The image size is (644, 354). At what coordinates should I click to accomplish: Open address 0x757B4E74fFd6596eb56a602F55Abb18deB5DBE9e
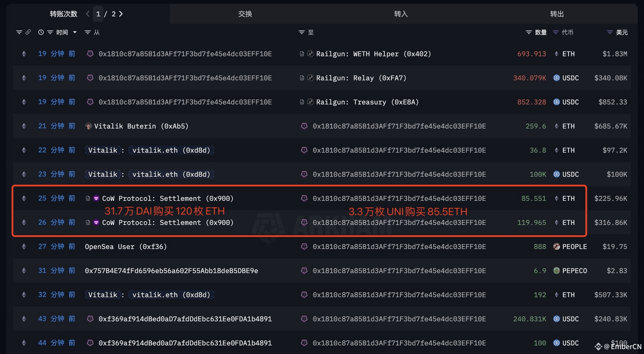point(171,271)
